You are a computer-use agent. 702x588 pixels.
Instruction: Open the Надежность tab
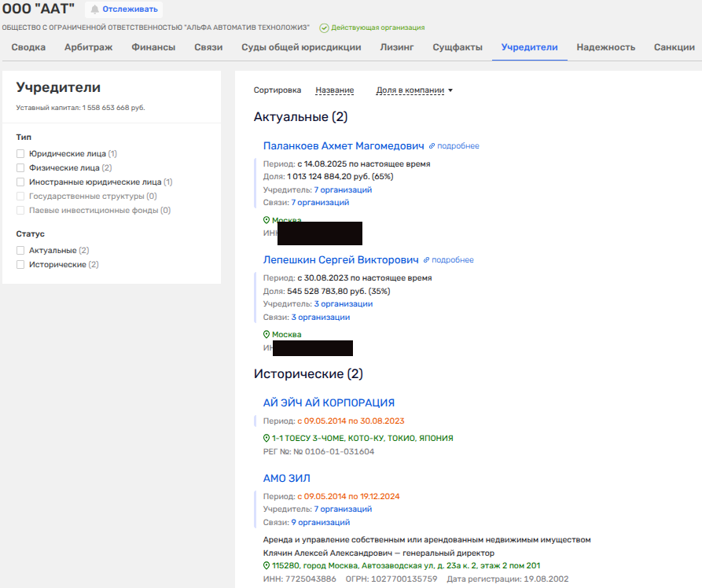pos(605,47)
